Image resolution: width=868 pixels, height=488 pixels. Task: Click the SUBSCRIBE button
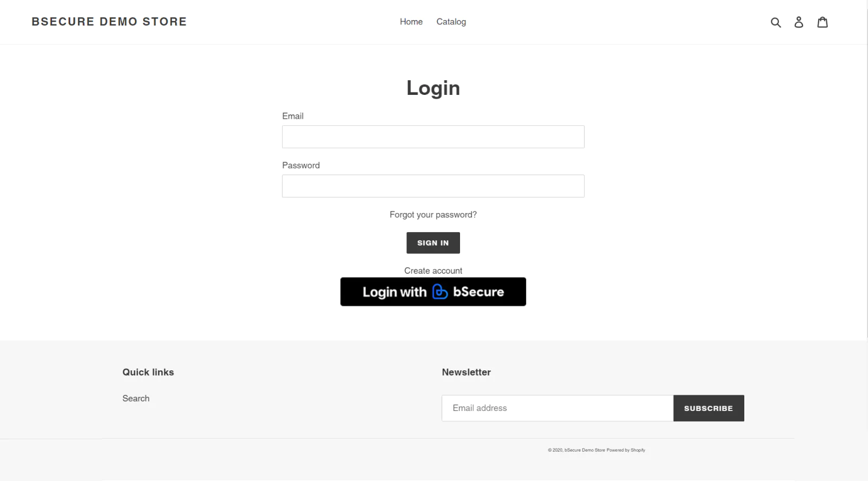click(709, 408)
